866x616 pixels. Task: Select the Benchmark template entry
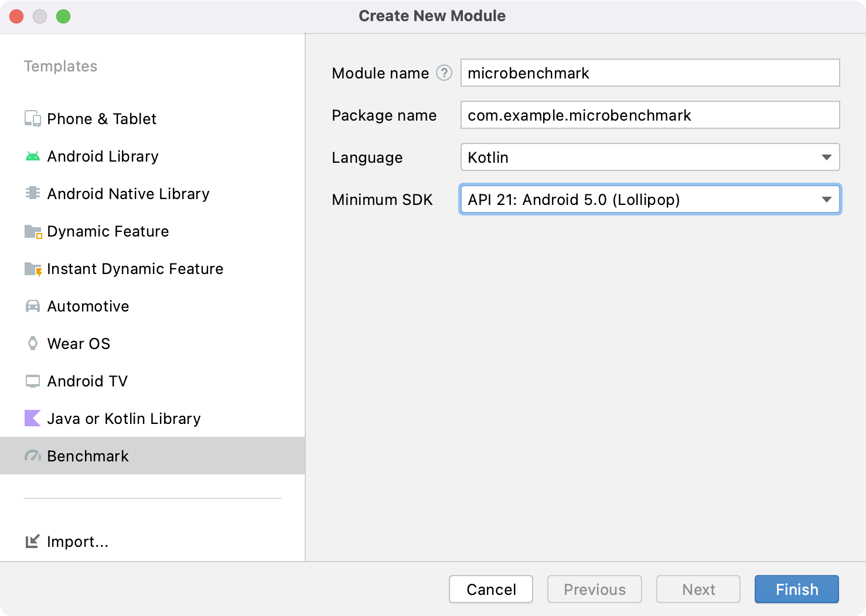tap(88, 456)
